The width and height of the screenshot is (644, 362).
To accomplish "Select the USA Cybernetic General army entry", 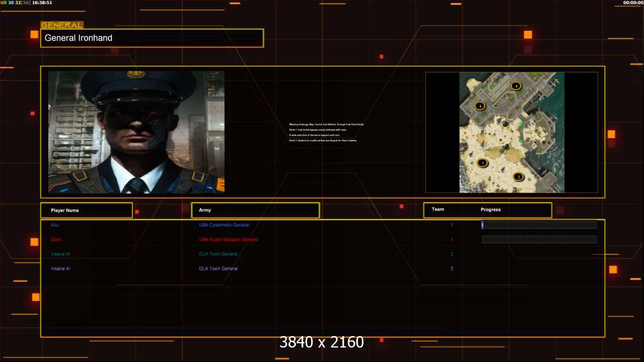I will point(224,225).
